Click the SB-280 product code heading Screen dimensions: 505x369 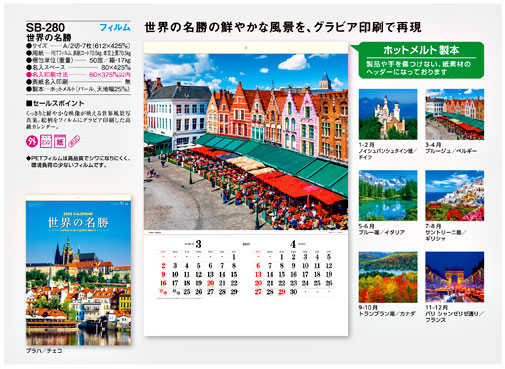tap(45, 27)
